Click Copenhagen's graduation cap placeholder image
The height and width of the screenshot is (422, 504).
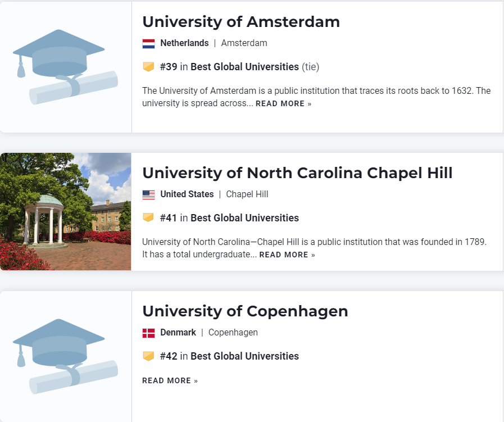tap(66, 356)
